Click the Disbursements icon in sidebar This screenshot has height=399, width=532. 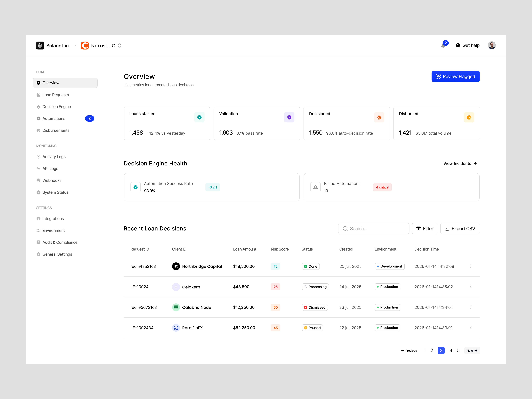point(39,130)
